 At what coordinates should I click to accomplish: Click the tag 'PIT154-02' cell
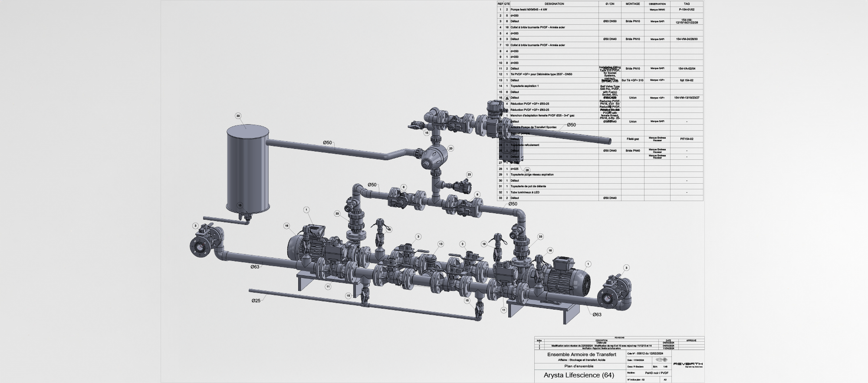point(687,139)
